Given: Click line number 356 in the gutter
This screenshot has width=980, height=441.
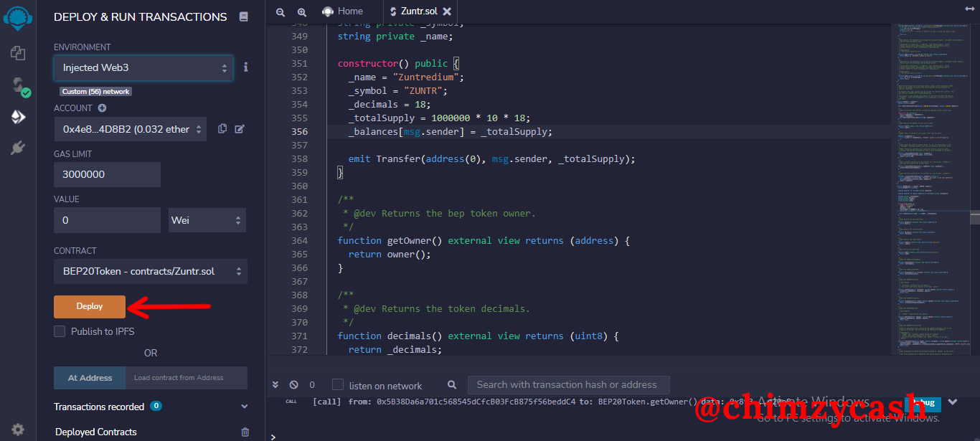Looking at the screenshot, I should point(299,132).
